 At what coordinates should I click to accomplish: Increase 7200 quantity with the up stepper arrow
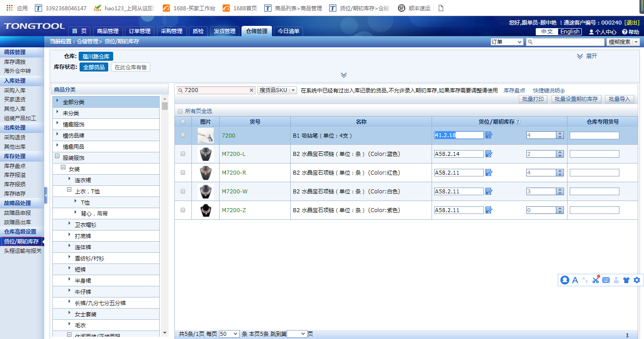tap(559, 133)
